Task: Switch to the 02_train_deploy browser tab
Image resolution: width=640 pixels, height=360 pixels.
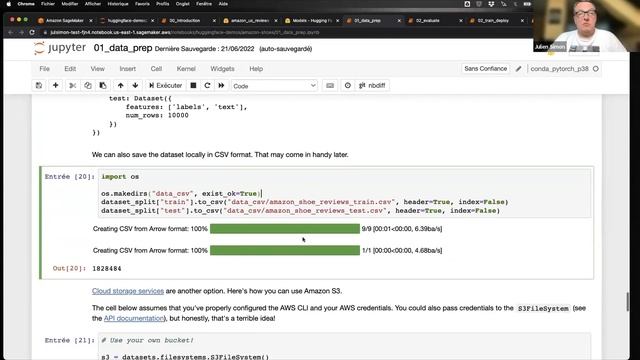Action: pyautogui.click(x=493, y=20)
